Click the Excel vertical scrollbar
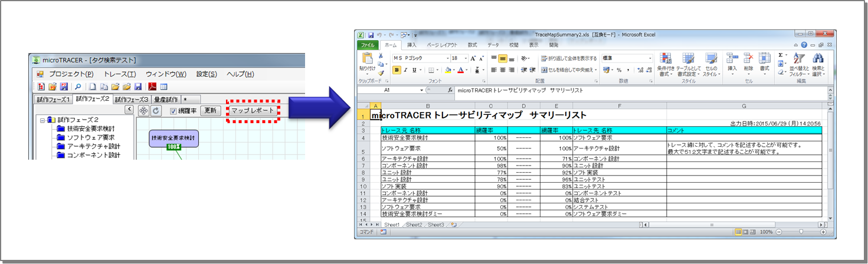Image resolution: width=868 pixels, height=264 pixels. click(x=831, y=163)
